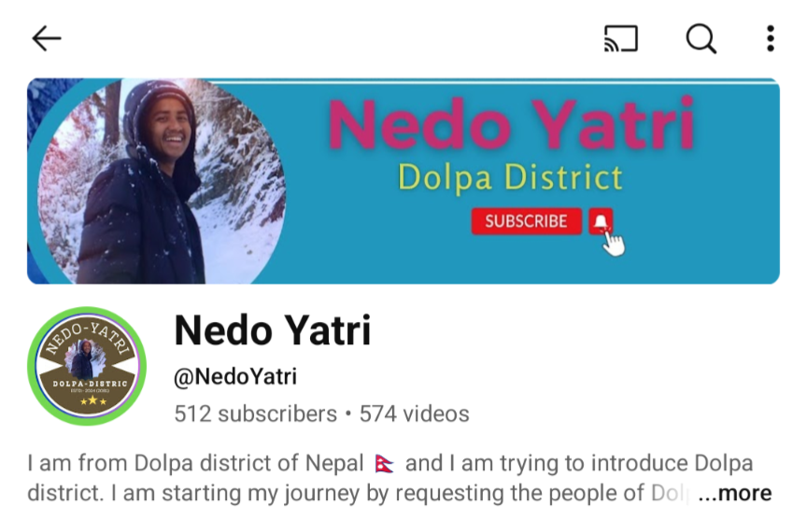Open the three-dot overflow menu
The width and height of the screenshot is (807, 532).
click(x=770, y=38)
